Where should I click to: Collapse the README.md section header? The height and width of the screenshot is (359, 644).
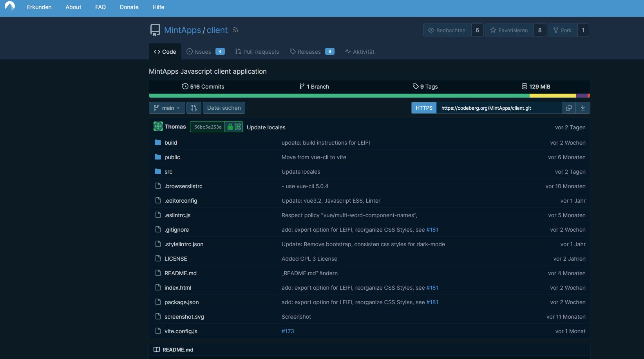click(x=177, y=350)
